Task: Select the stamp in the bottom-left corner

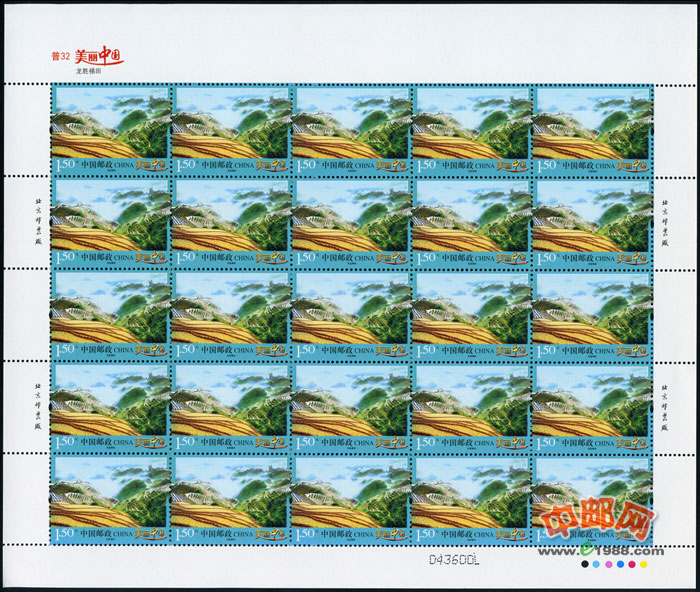Action: [110, 500]
